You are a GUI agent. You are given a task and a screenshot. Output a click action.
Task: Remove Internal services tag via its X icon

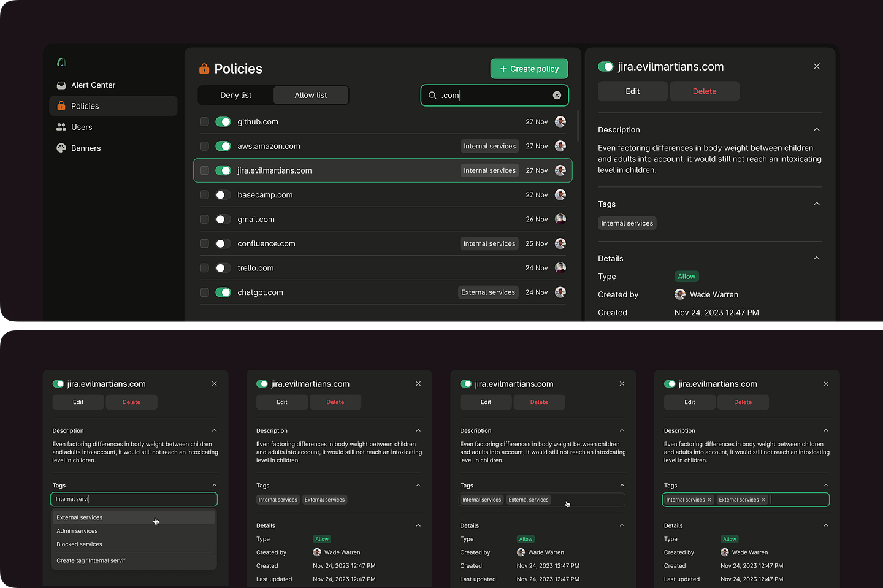[x=709, y=500]
